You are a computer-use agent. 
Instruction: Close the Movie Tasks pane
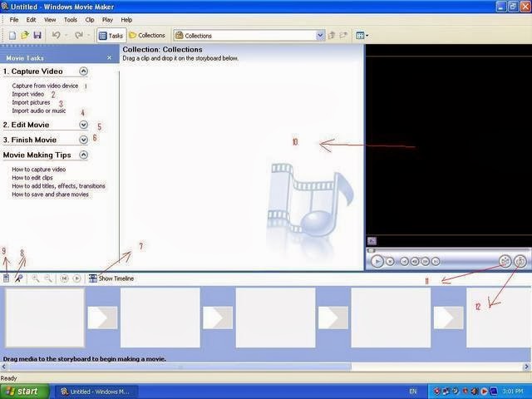tap(109, 57)
